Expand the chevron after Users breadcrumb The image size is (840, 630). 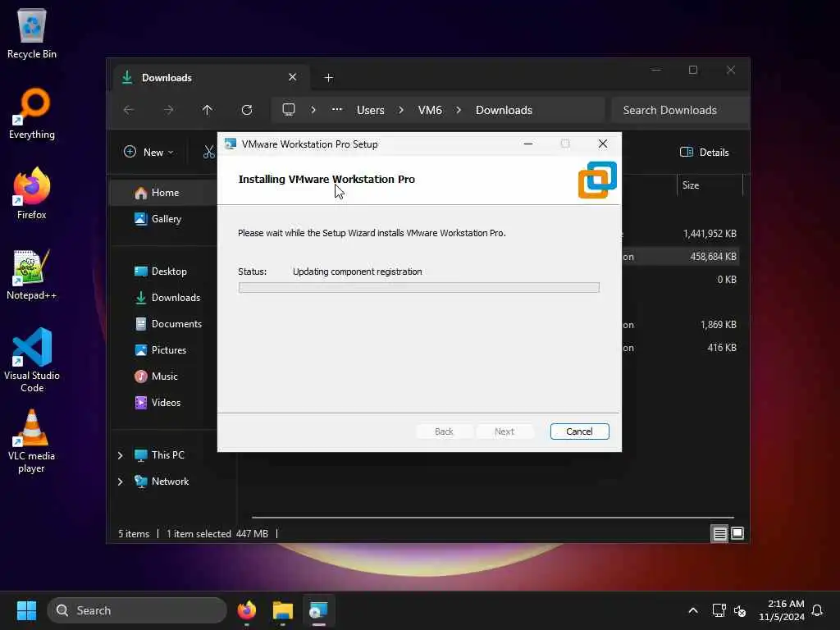tap(401, 110)
